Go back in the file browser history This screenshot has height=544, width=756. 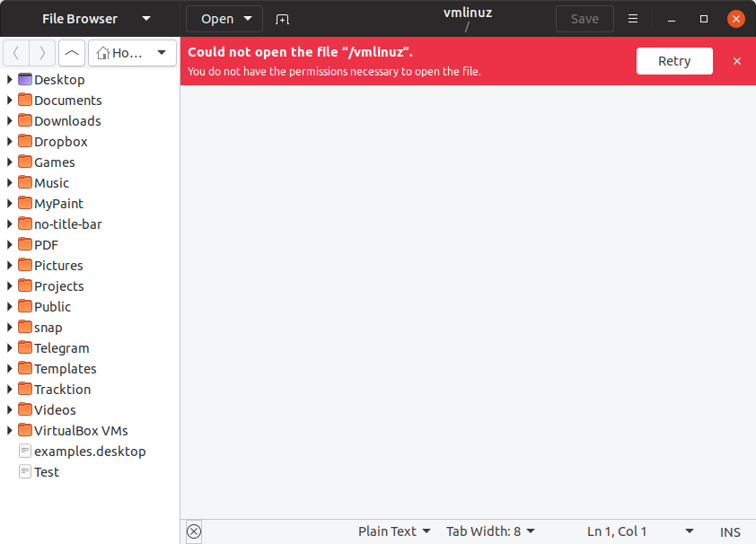[x=16, y=53]
